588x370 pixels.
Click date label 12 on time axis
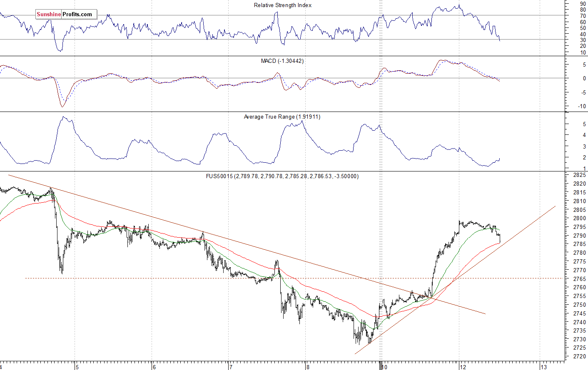click(463, 367)
